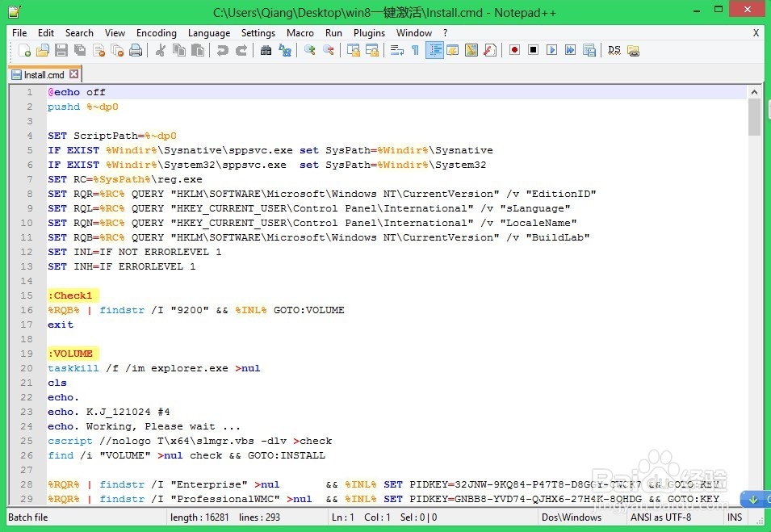Image resolution: width=771 pixels, height=532 pixels.
Task: Print the document using the printer icon
Action: coord(136,50)
